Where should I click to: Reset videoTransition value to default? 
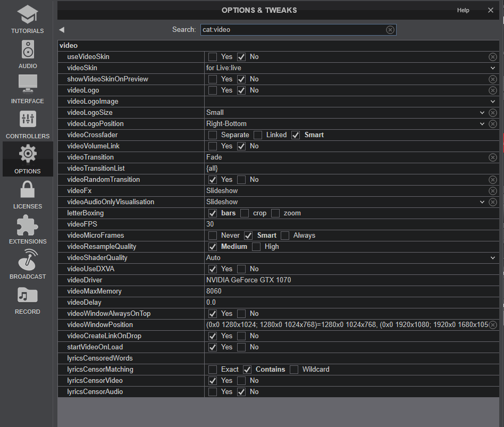(493, 157)
